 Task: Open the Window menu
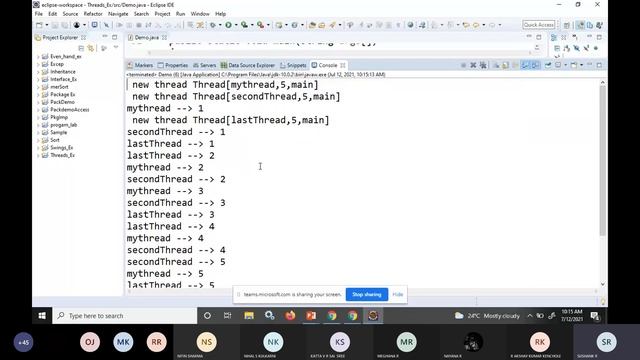[200, 14]
